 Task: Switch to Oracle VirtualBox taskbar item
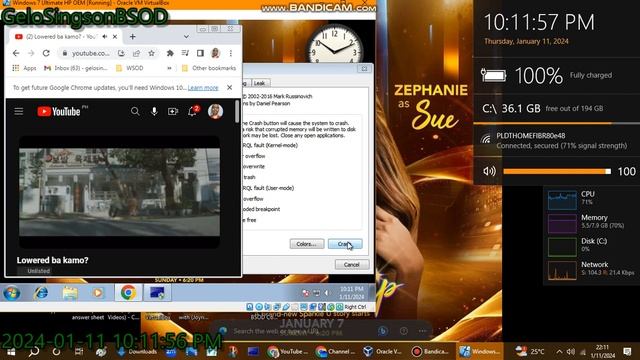[x=382, y=351]
